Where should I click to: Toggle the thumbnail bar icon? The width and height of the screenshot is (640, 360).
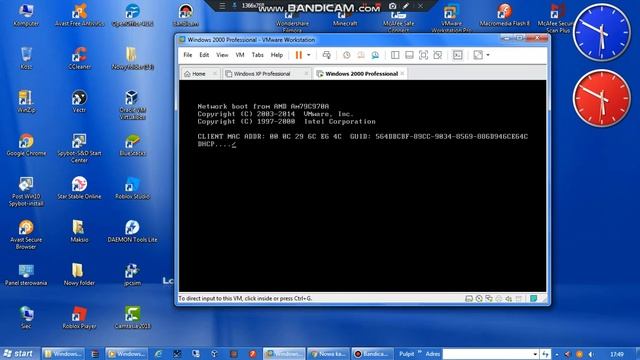[409, 55]
